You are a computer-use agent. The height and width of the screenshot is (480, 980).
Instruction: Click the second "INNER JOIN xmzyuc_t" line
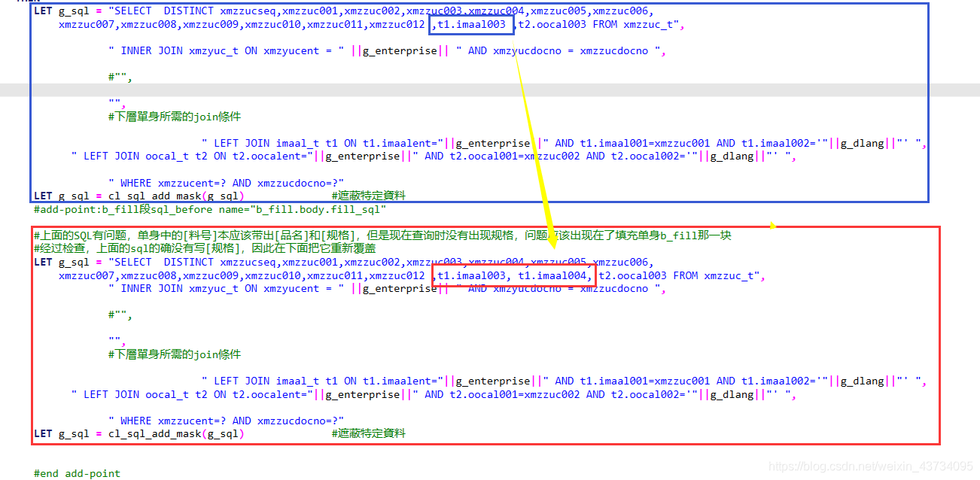coord(388,288)
